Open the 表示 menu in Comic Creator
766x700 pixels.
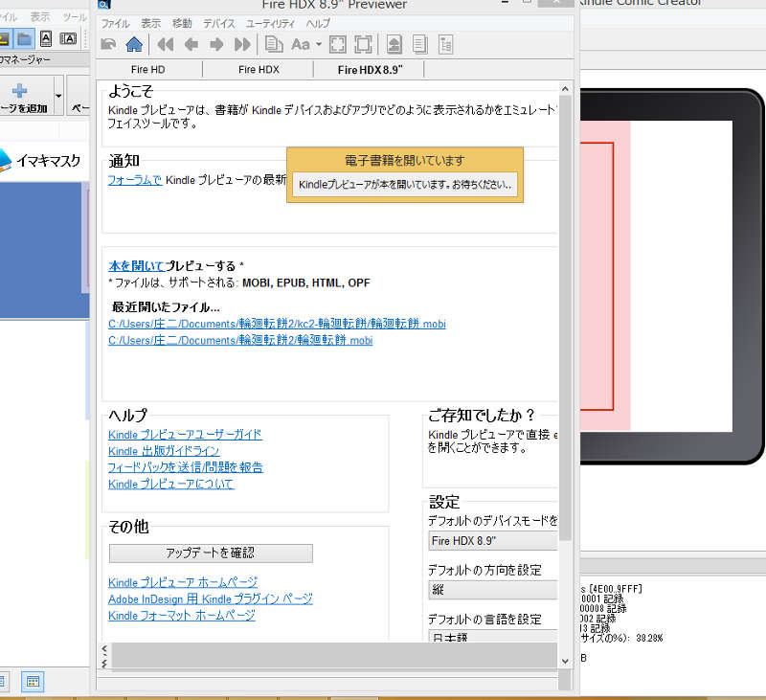(40, 16)
